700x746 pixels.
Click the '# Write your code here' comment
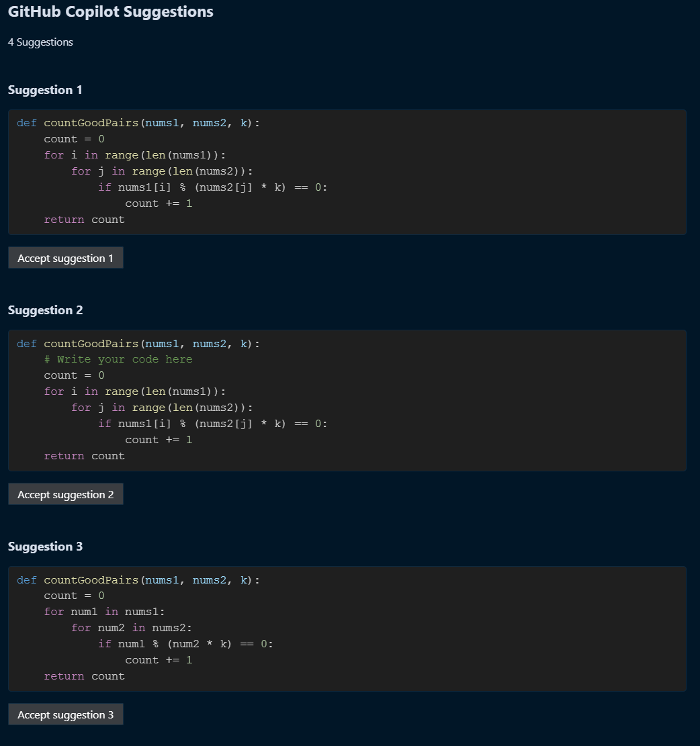pyautogui.click(x=118, y=359)
